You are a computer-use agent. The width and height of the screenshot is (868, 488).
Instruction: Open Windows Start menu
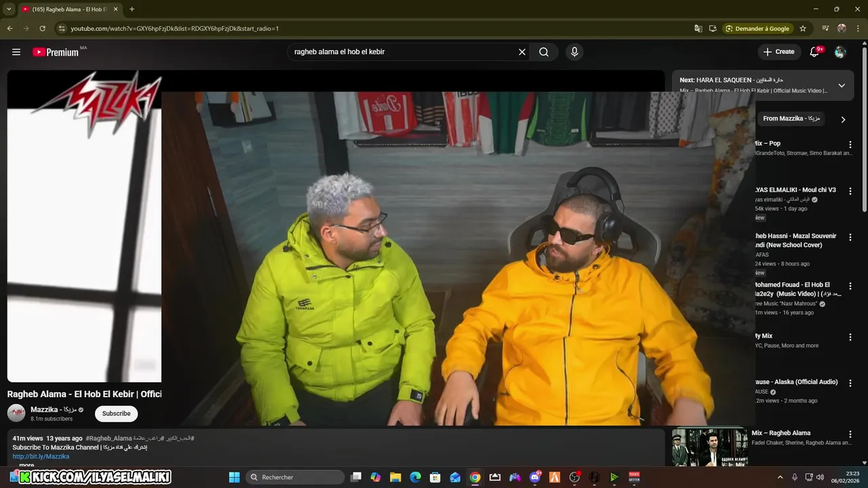[234, 477]
